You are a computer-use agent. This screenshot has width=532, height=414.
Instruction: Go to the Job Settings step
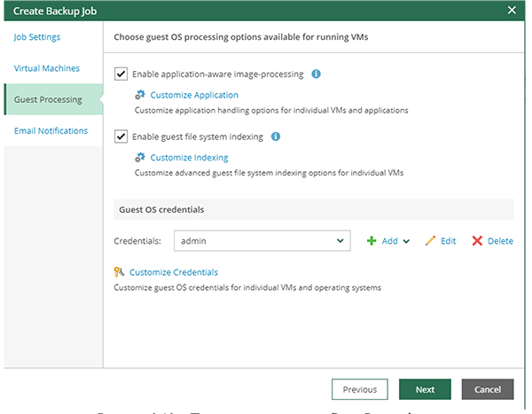pyautogui.click(x=38, y=37)
